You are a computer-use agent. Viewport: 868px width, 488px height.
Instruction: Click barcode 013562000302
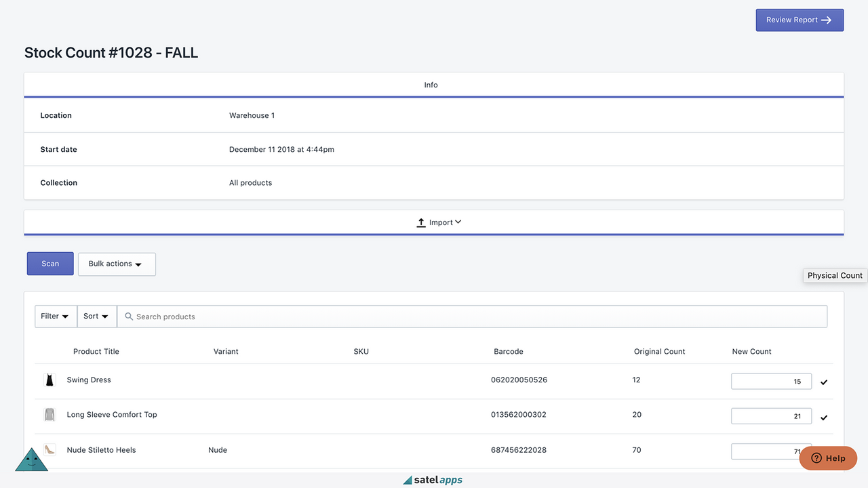click(x=519, y=415)
